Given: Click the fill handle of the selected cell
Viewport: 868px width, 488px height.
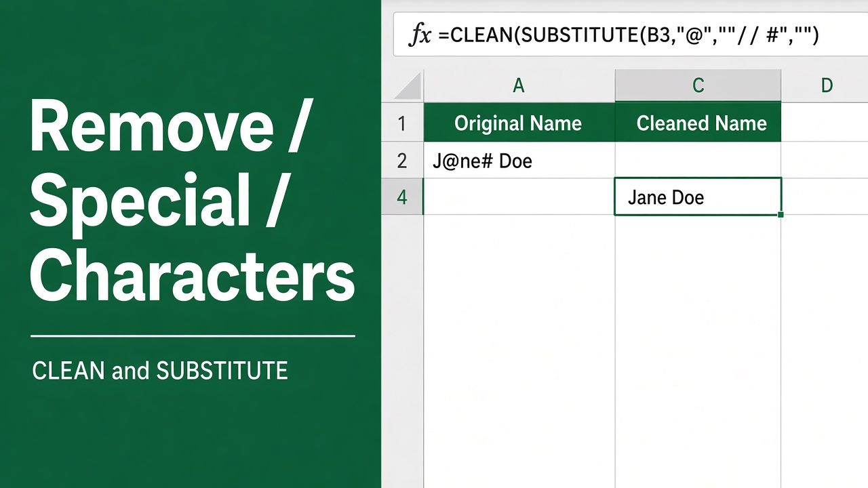Looking at the screenshot, I should [781, 214].
